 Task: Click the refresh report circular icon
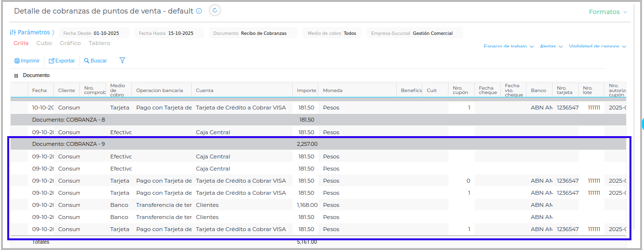tap(215, 10)
